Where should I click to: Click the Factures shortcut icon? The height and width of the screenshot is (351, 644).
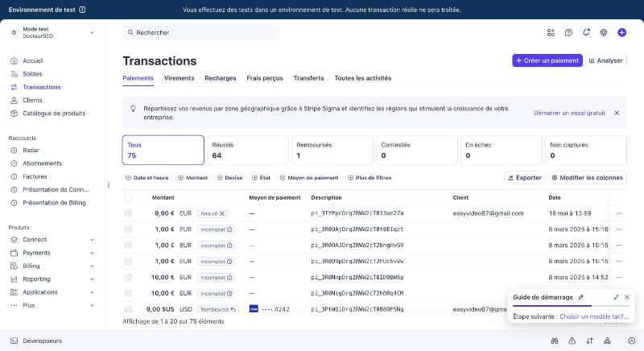coord(14,176)
